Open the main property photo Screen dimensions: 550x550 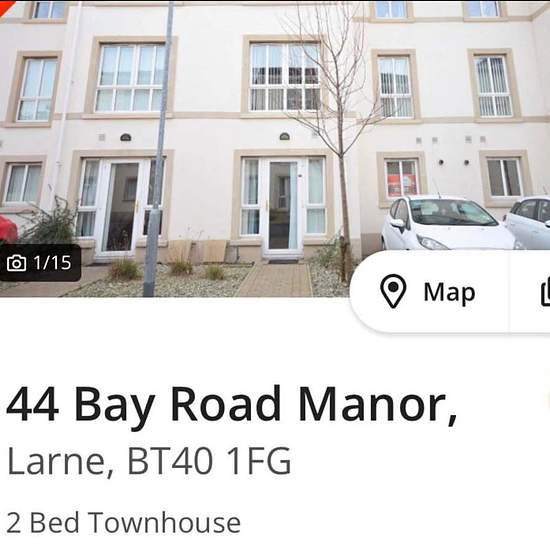pos(275,148)
